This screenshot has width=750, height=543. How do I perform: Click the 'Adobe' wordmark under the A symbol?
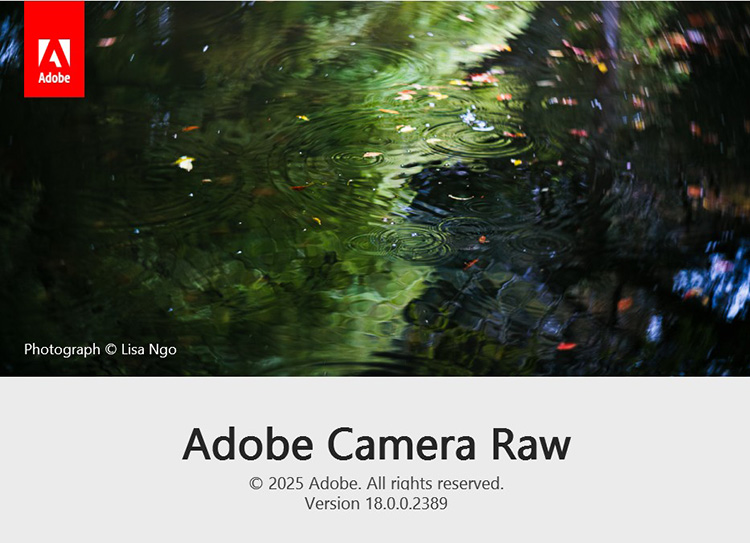tap(54, 78)
